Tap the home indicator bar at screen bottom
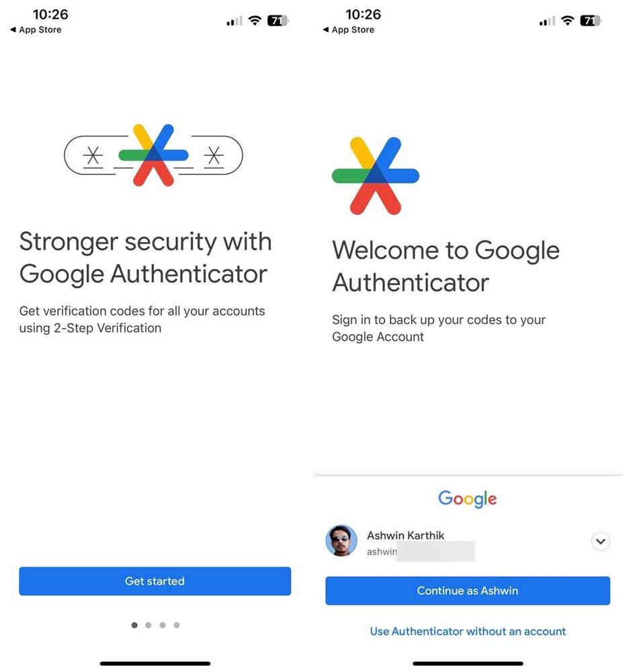 (x=155, y=663)
